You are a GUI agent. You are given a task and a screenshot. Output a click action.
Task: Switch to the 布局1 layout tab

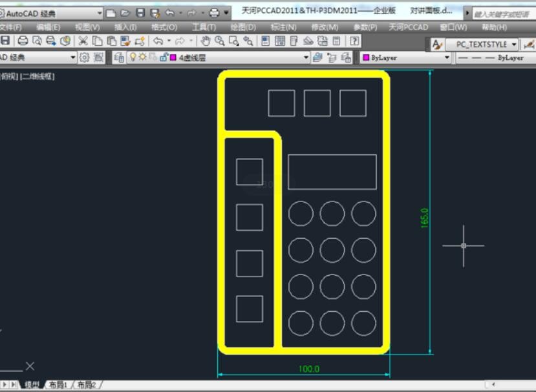coord(58,385)
